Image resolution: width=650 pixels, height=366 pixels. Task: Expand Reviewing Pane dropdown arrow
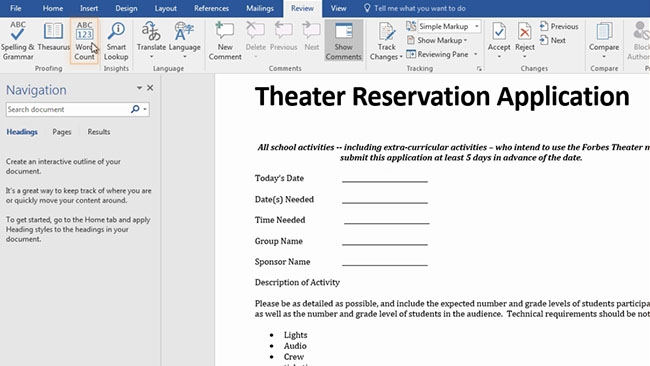click(x=475, y=54)
